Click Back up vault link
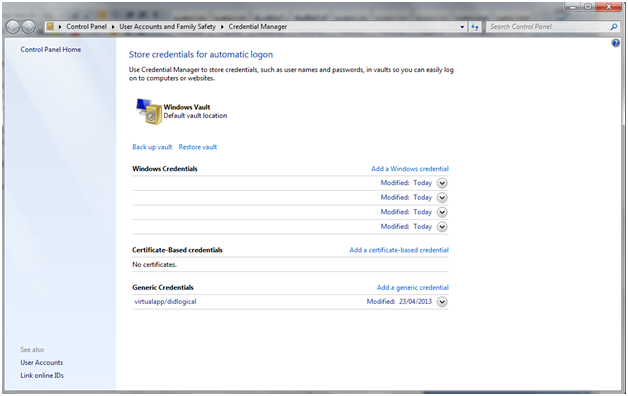This screenshot has width=628, height=396. [152, 147]
